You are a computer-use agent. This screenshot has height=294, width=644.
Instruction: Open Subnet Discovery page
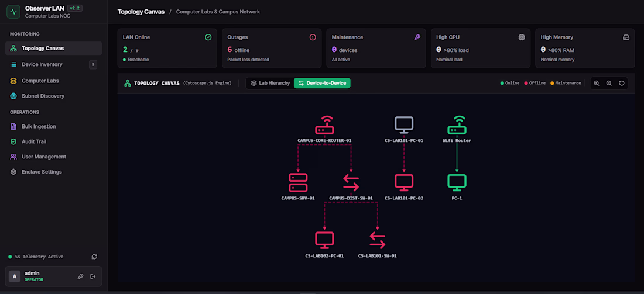(53, 96)
